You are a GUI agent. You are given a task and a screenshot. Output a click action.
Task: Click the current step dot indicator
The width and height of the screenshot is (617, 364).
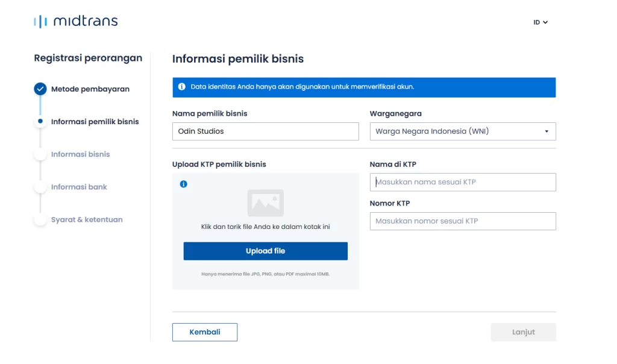40,122
